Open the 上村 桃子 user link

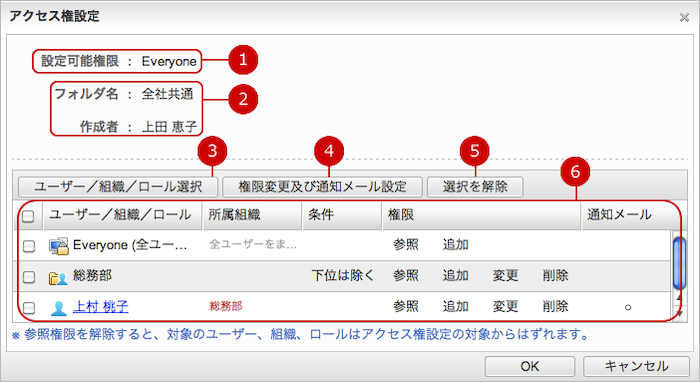[x=100, y=307]
